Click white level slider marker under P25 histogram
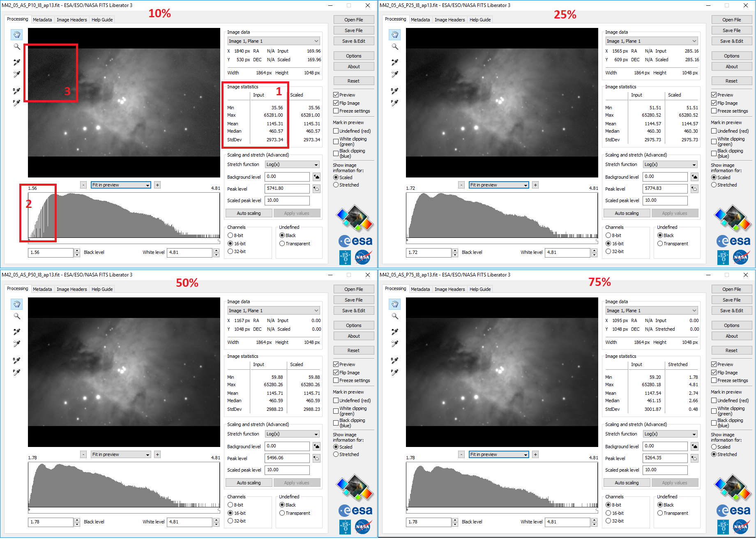The height and width of the screenshot is (539, 756). (x=597, y=240)
